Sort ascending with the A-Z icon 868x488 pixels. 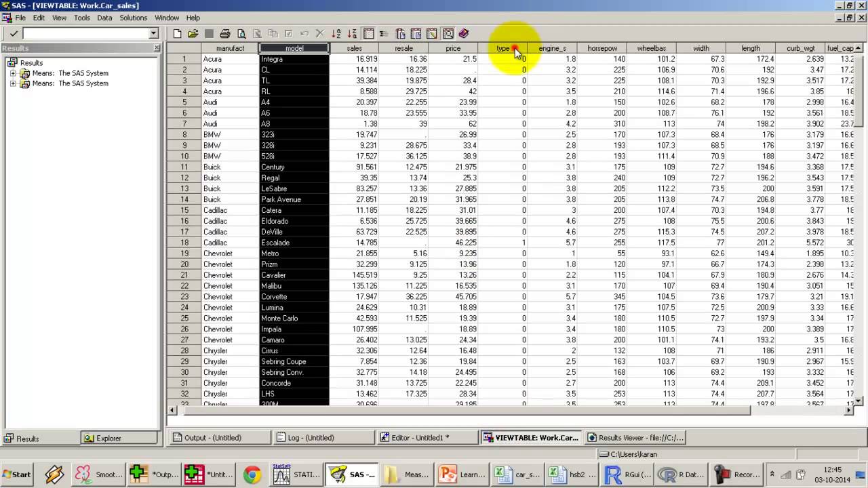coord(336,33)
